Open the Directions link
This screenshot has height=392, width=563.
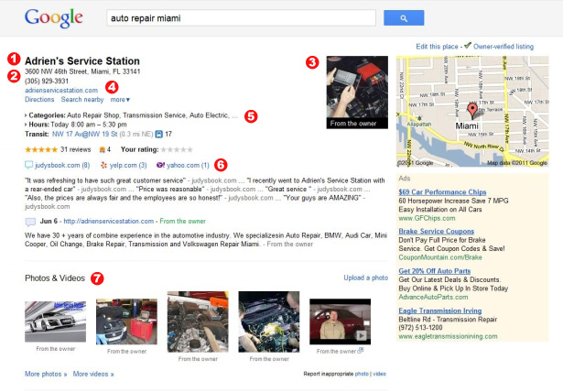point(39,100)
